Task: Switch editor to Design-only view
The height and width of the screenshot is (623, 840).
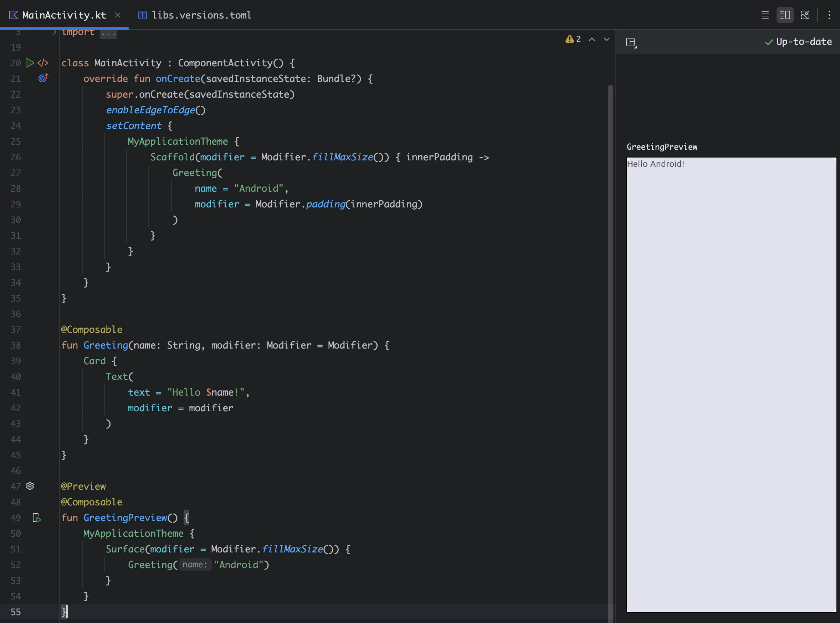Action: tap(805, 15)
